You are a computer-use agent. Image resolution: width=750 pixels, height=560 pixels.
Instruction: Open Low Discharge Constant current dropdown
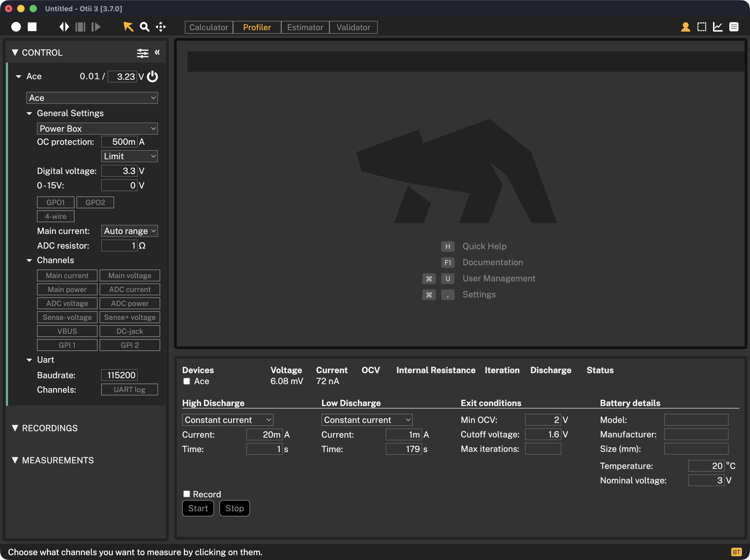coord(367,420)
